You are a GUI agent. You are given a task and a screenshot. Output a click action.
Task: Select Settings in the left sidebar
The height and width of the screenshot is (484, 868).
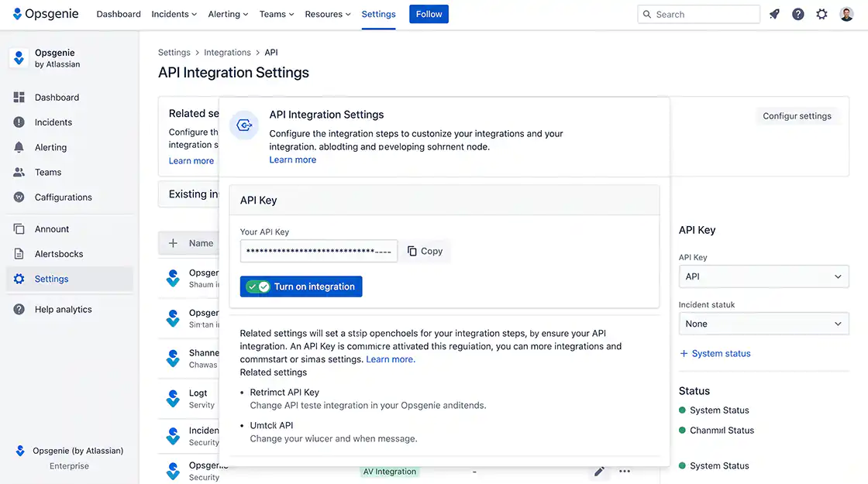pyautogui.click(x=69, y=279)
